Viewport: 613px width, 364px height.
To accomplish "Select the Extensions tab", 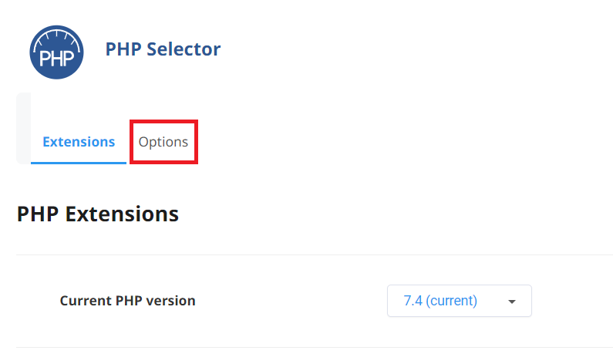I will pos(79,142).
